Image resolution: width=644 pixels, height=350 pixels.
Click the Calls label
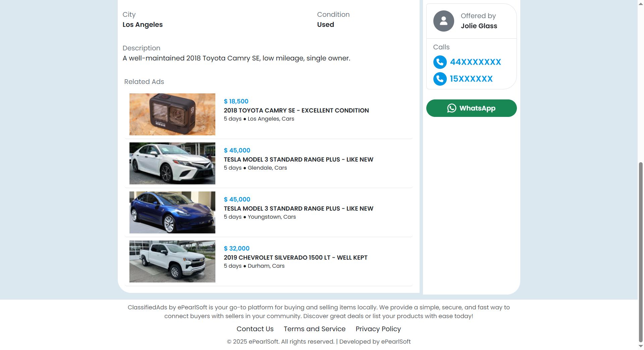(441, 47)
